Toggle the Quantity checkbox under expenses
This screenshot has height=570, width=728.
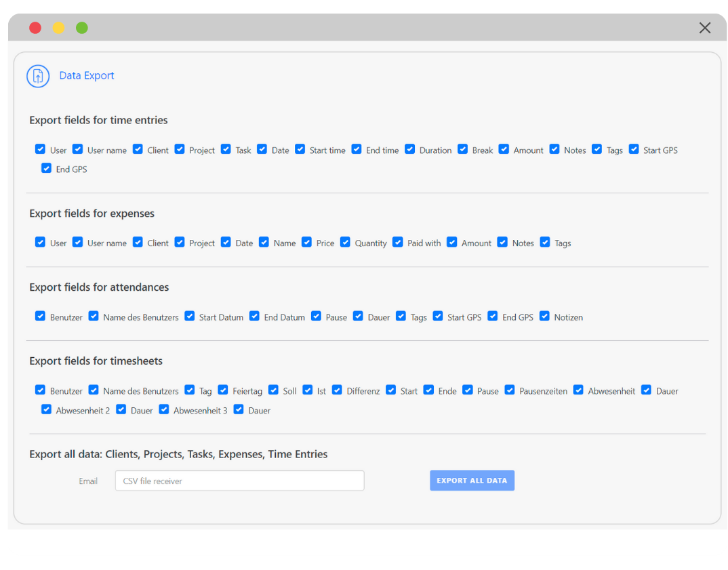click(x=346, y=242)
